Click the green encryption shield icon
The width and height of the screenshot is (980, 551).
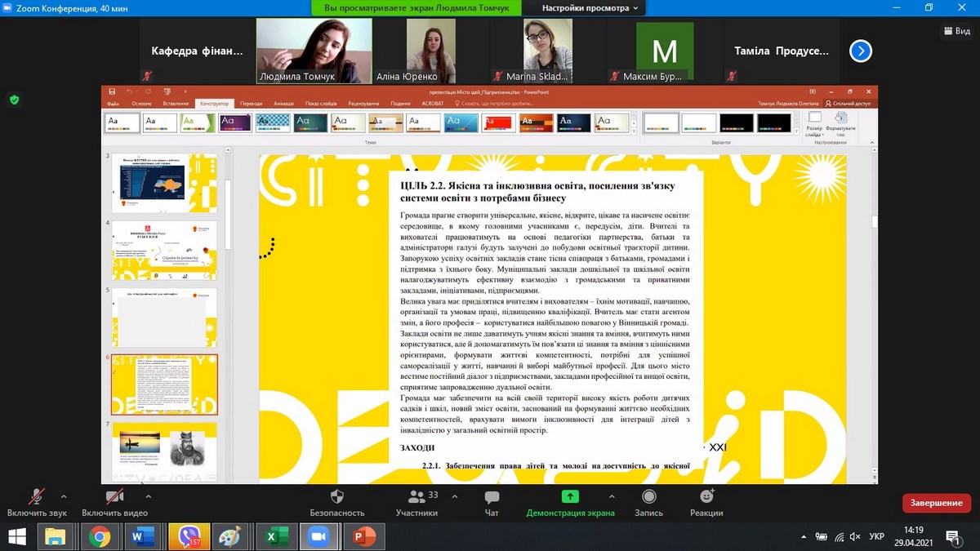[14, 100]
